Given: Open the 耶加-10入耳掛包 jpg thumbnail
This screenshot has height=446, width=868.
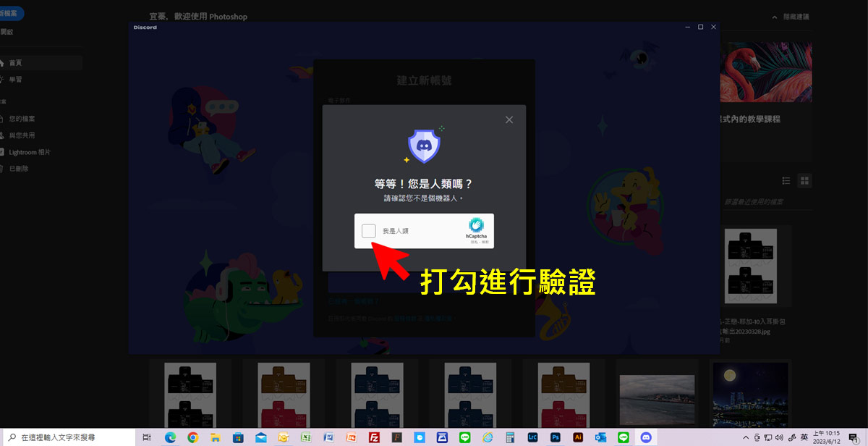Looking at the screenshot, I should (x=750, y=267).
